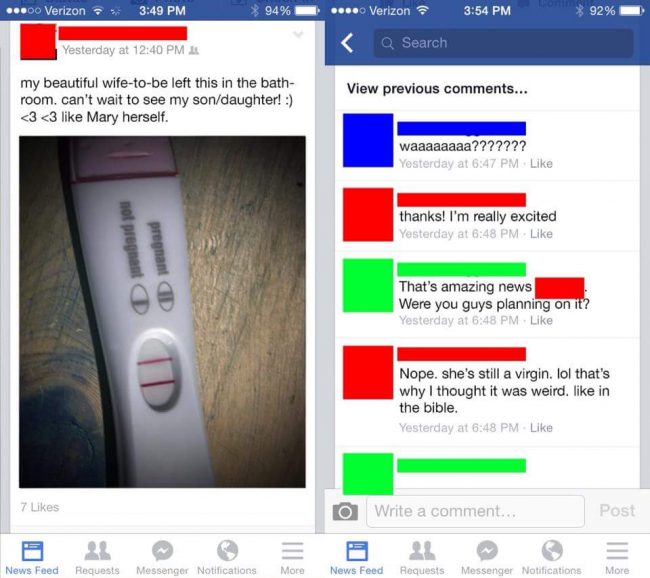Tap the back arrow beside the Search bar
This screenshot has width=650, height=578.
(347, 43)
